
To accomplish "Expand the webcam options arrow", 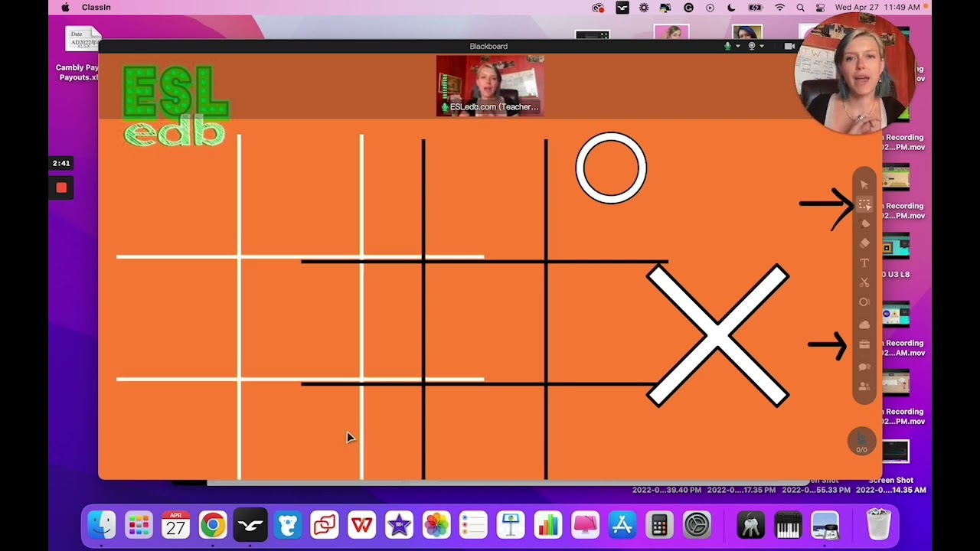I will coord(762,47).
